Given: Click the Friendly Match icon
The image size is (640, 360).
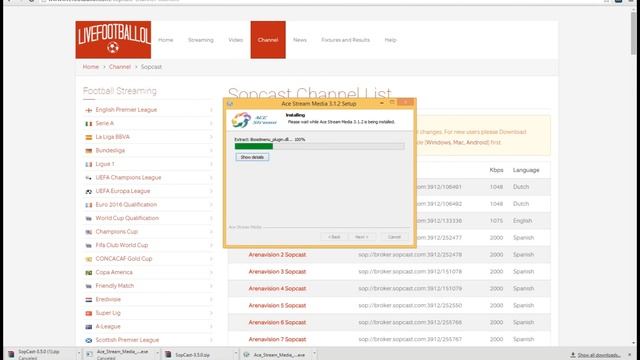Looking at the screenshot, I should point(89,286).
